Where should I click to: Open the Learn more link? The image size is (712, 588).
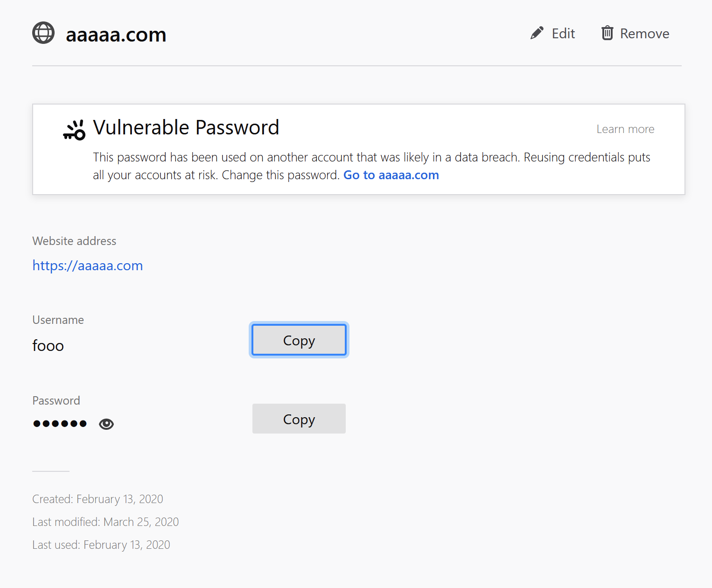click(625, 129)
